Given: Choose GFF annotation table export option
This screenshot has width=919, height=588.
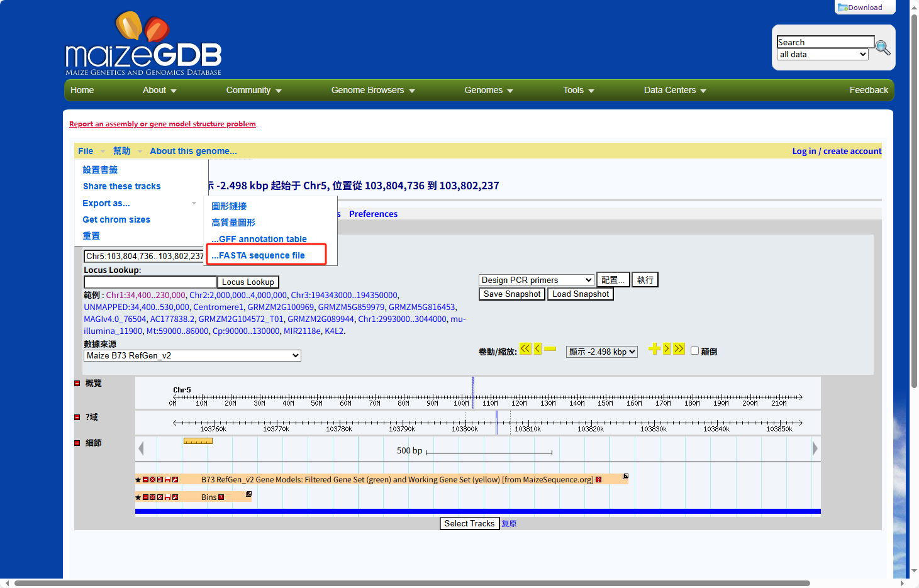Looking at the screenshot, I should [259, 240].
